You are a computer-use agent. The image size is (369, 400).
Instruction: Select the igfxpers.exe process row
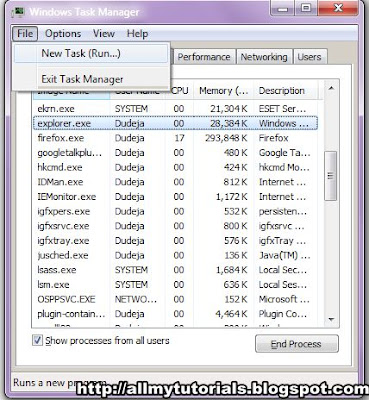(x=176, y=211)
